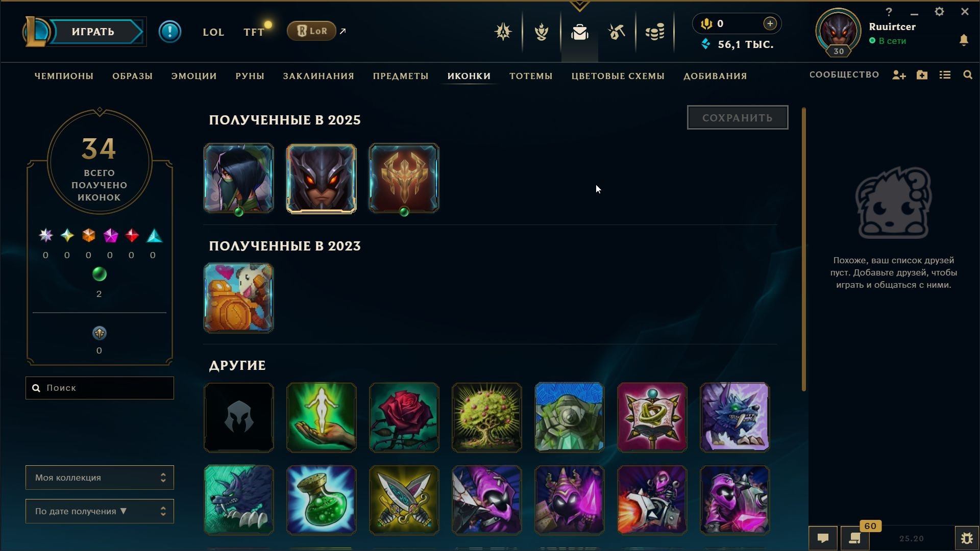The height and width of the screenshot is (551, 980).
Task: Switch to the ТОТЕМЫ tab
Action: coord(531,76)
